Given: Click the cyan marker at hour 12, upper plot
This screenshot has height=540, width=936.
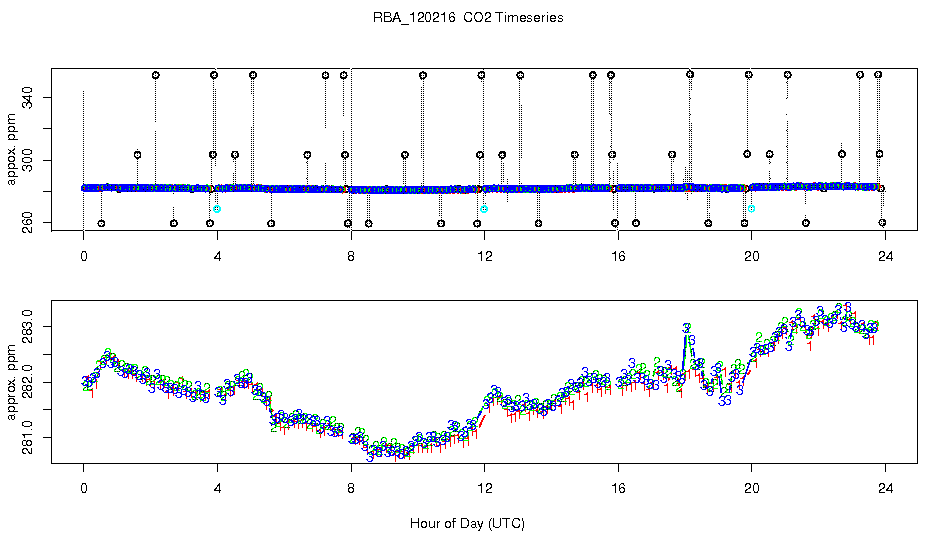Looking at the screenshot, I should tap(484, 209).
